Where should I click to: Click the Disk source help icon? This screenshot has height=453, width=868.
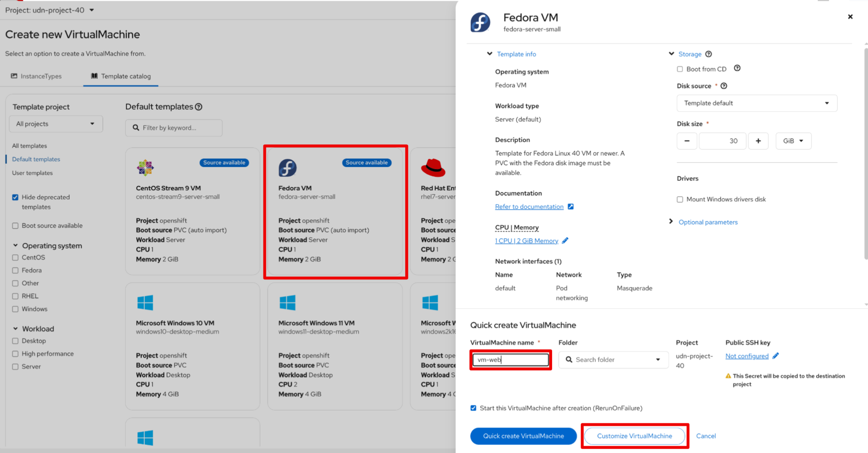(x=724, y=86)
